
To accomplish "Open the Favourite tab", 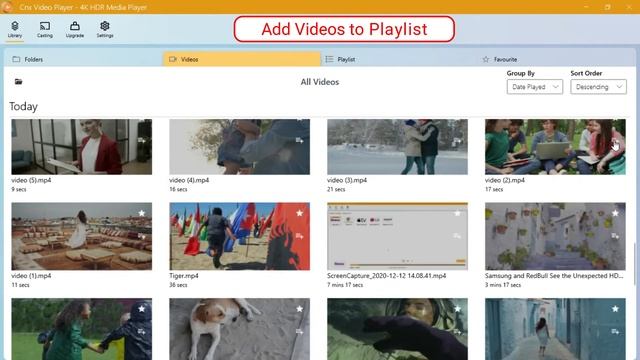I will tap(557, 59).
